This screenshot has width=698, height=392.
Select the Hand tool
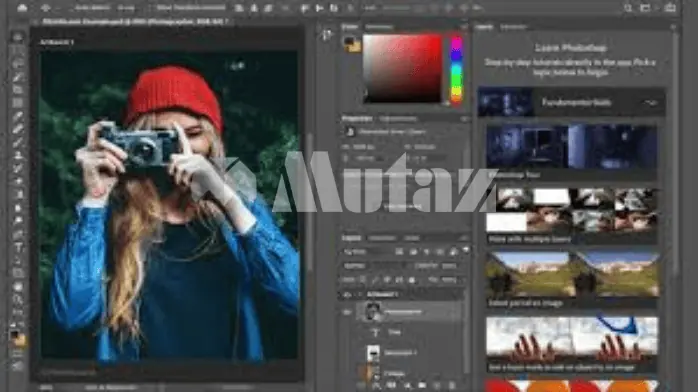point(18,287)
